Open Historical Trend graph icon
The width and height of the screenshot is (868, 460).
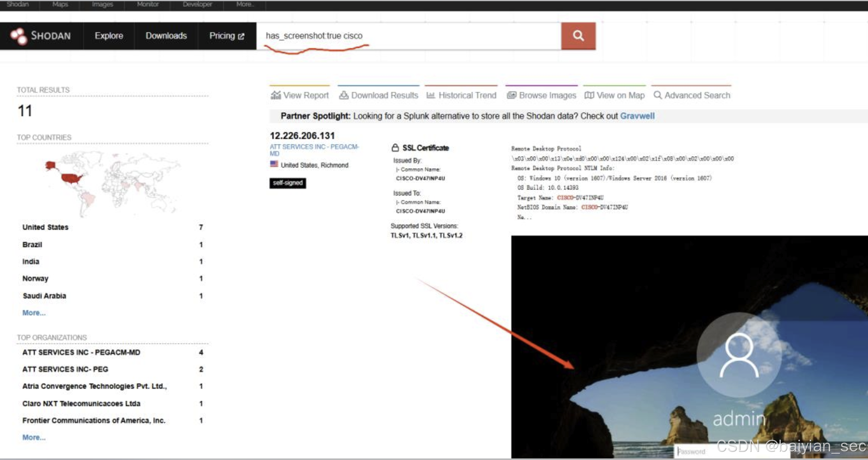point(430,95)
